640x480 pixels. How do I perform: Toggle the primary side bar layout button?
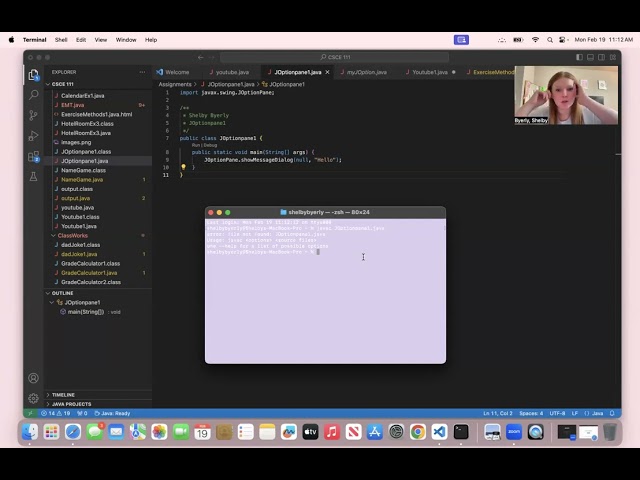[x=579, y=57]
